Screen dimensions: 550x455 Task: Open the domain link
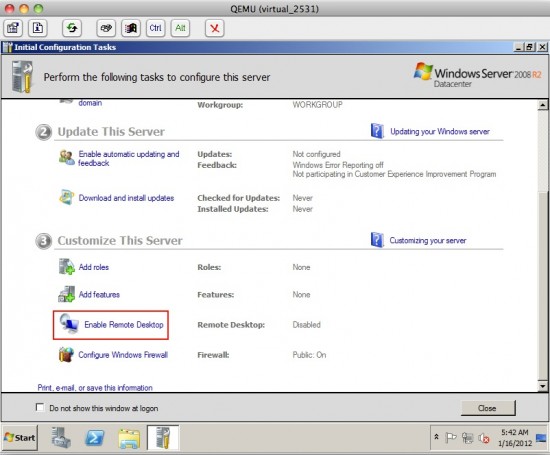tap(90, 103)
